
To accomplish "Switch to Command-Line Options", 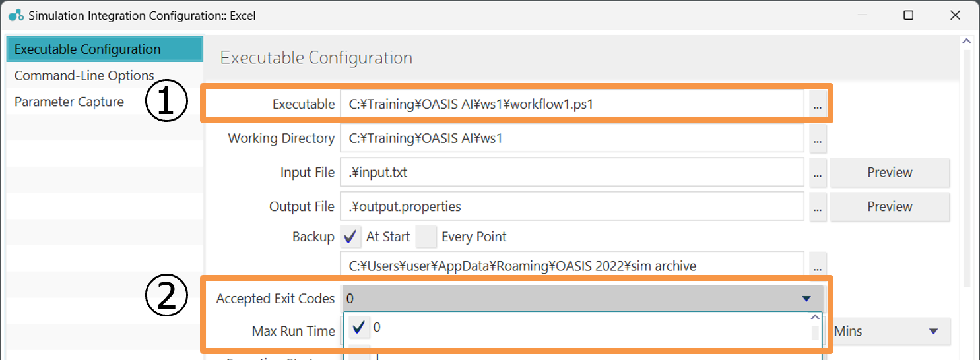I will (x=84, y=76).
